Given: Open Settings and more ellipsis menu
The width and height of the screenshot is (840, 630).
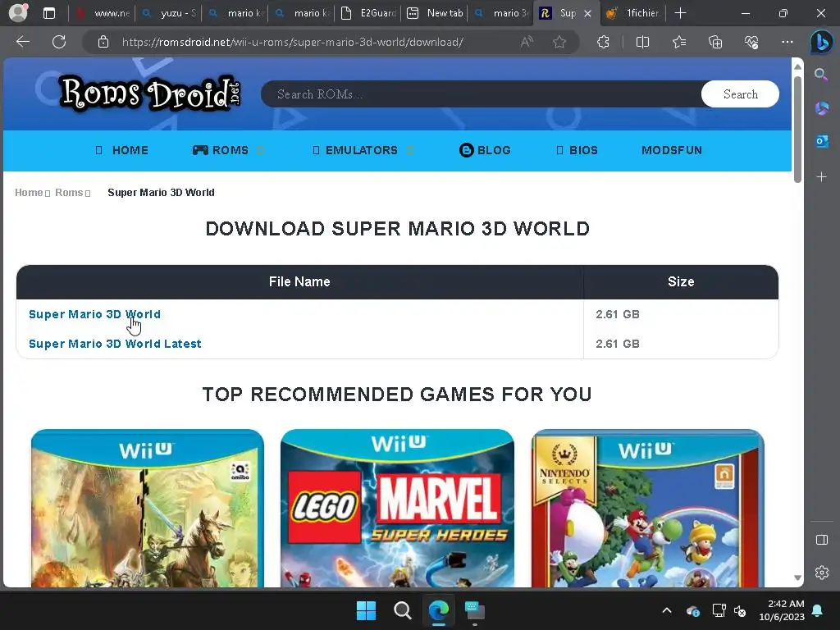Looking at the screenshot, I should tap(787, 42).
